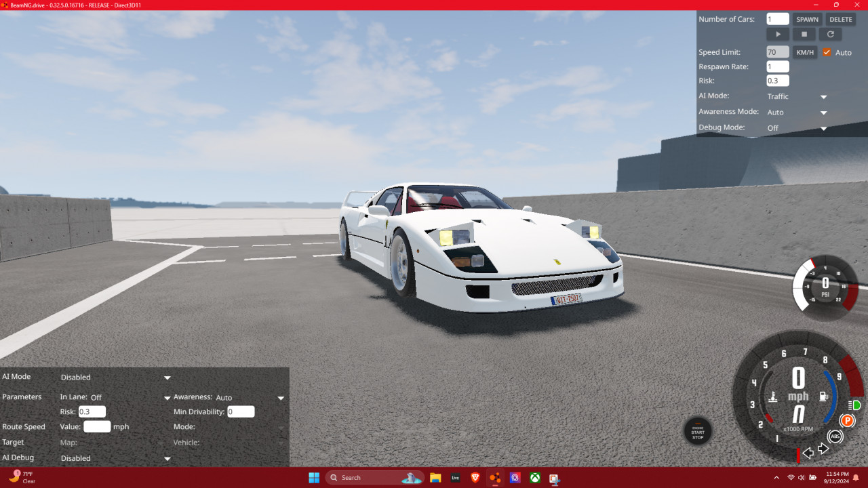The image size is (868, 488).
Task: Open the Awareness Mode dropdown
Action: [x=797, y=112]
